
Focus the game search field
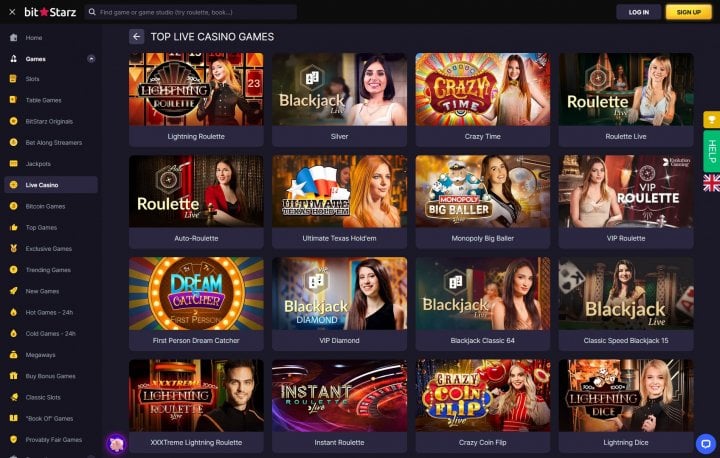(x=191, y=12)
